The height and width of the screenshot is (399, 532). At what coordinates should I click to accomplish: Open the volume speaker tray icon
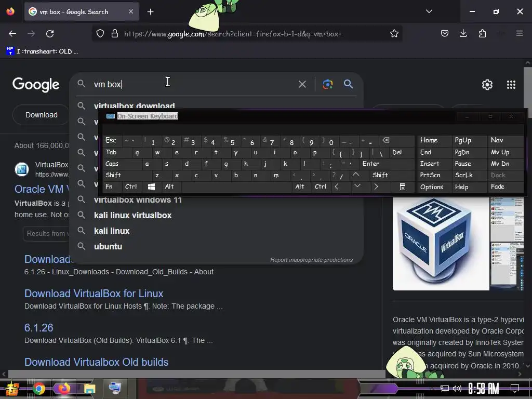(457, 389)
